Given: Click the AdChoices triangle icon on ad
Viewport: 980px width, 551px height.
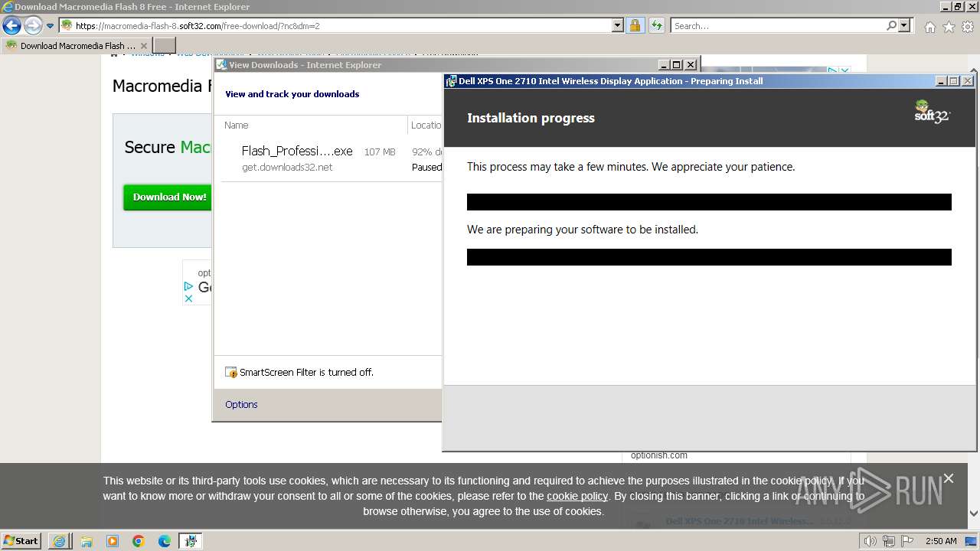Looking at the screenshot, I should 188,286.
